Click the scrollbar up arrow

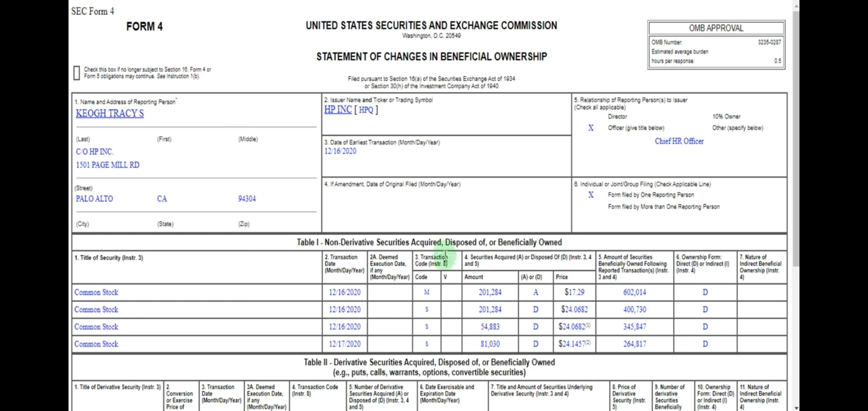796,6
